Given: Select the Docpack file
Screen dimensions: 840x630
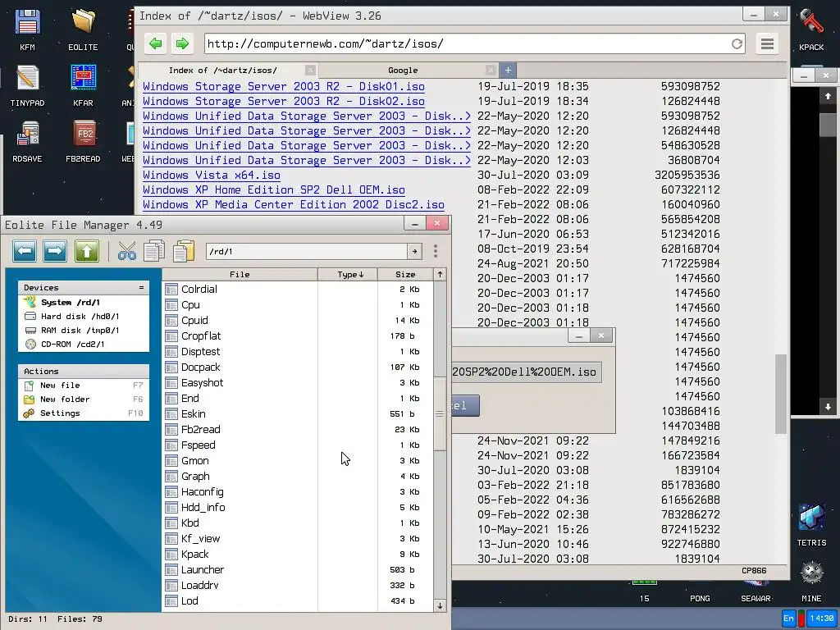Looking at the screenshot, I should [x=297, y=367].
